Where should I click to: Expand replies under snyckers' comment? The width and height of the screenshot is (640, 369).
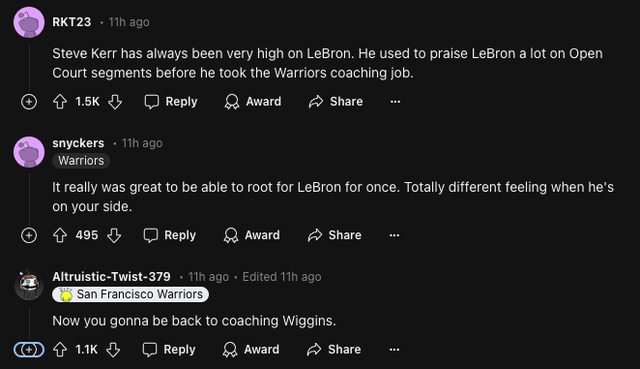(29, 235)
